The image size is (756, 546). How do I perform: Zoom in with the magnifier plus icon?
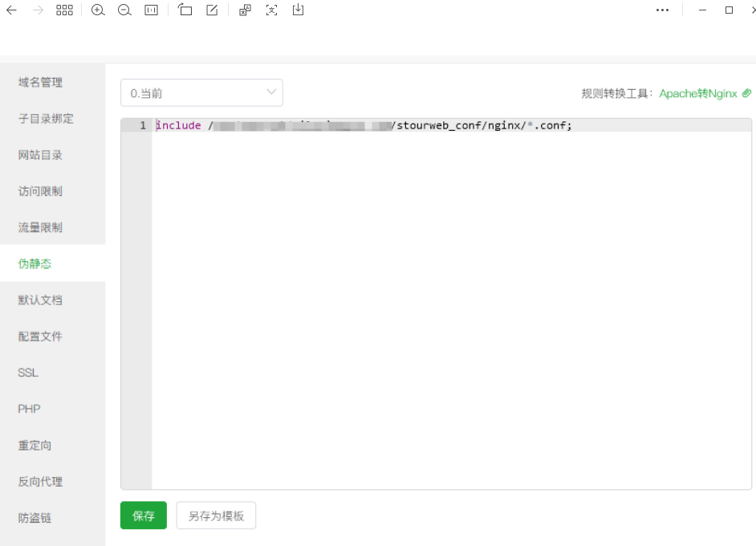tap(98, 10)
